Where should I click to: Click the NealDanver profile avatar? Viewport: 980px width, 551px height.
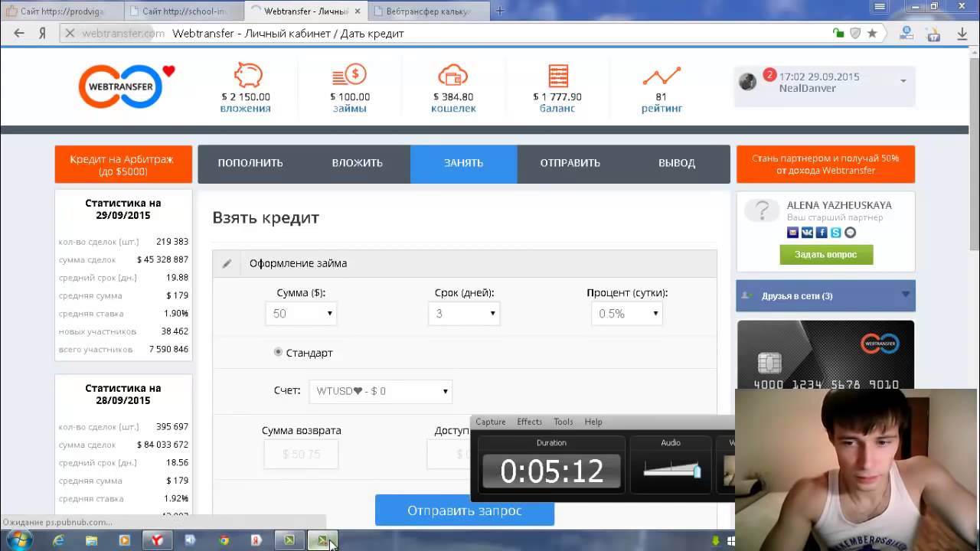pyautogui.click(x=748, y=82)
